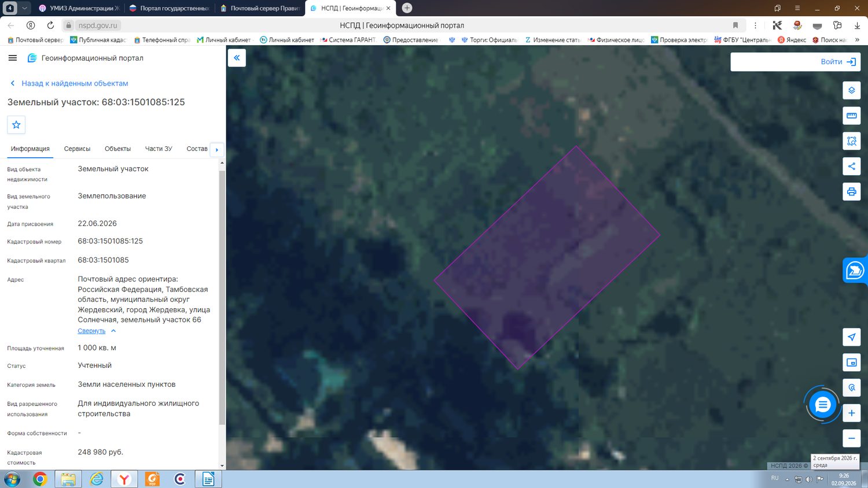Switch to browser tab УМИЗ Администрации
The image size is (868, 488).
click(x=79, y=8)
